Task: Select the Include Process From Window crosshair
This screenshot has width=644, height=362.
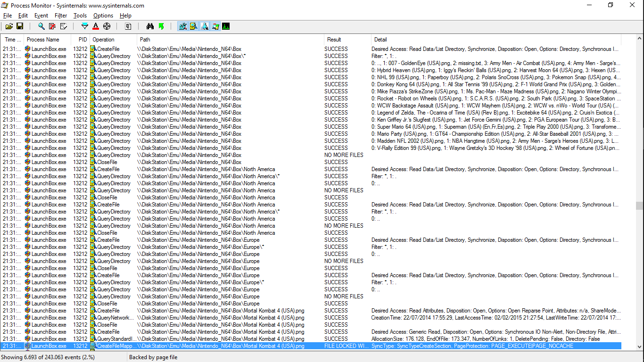Action: 107,26
